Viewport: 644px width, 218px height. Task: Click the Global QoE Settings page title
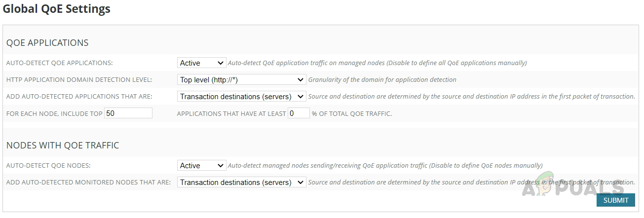coord(56,9)
